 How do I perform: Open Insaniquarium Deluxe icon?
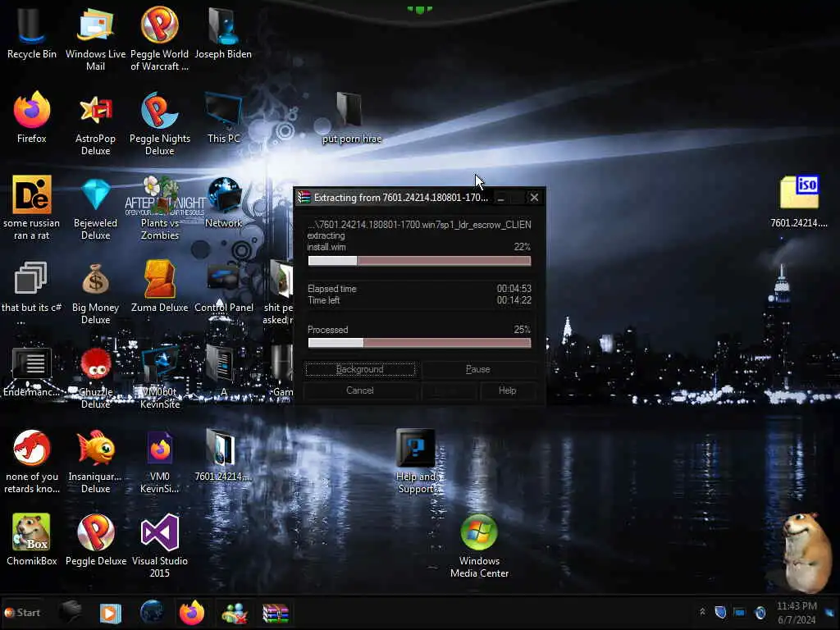tap(95, 462)
